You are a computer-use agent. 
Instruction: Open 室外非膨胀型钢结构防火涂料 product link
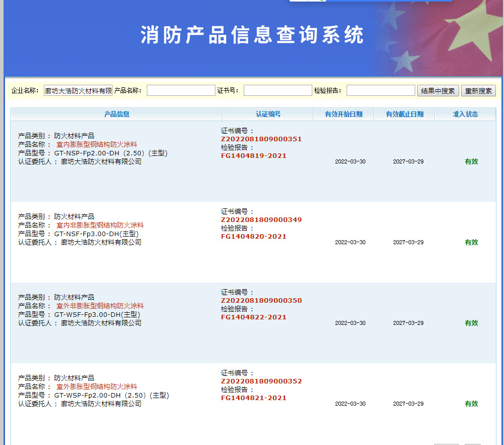tap(100, 306)
